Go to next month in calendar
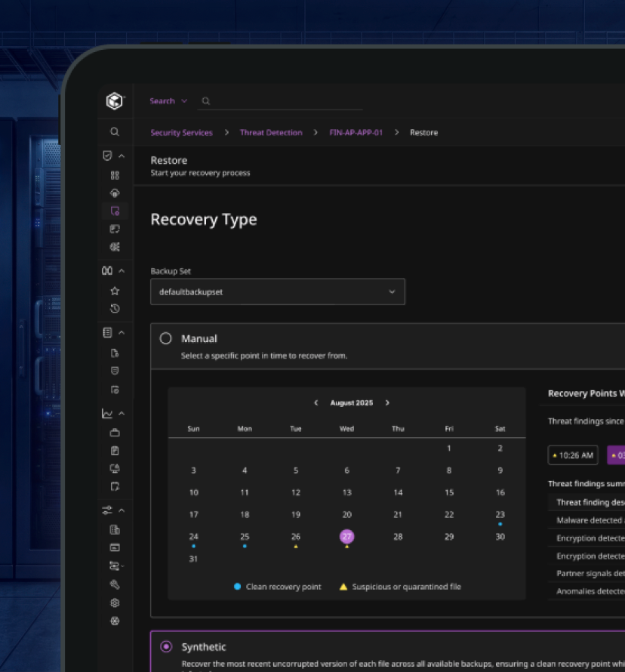Image resolution: width=625 pixels, height=672 pixels. [387, 403]
